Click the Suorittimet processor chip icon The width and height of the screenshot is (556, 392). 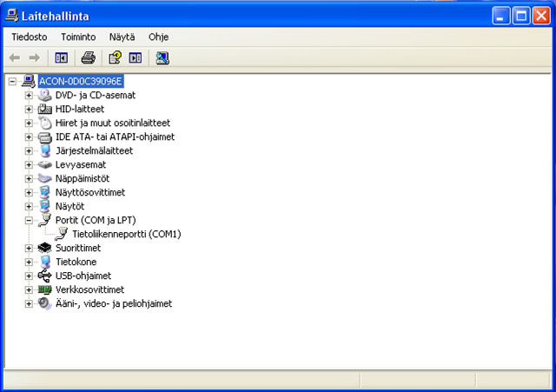[x=44, y=248]
